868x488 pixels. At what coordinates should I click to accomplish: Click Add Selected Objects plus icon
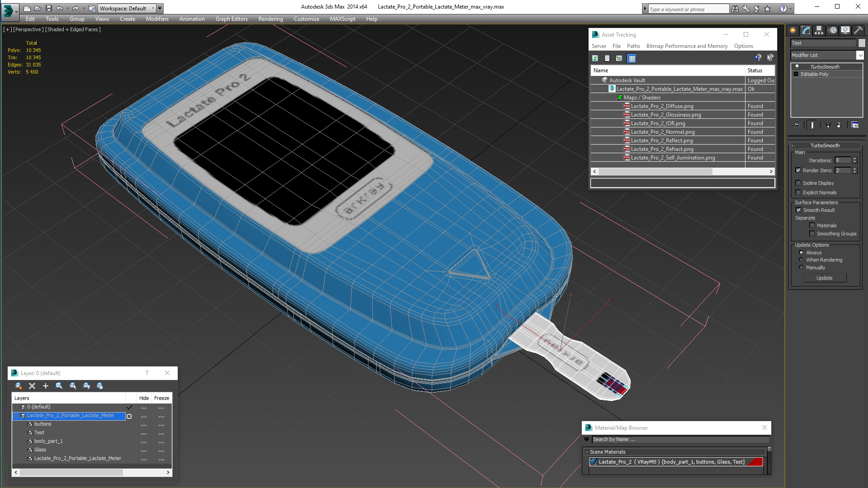[x=45, y=386]
